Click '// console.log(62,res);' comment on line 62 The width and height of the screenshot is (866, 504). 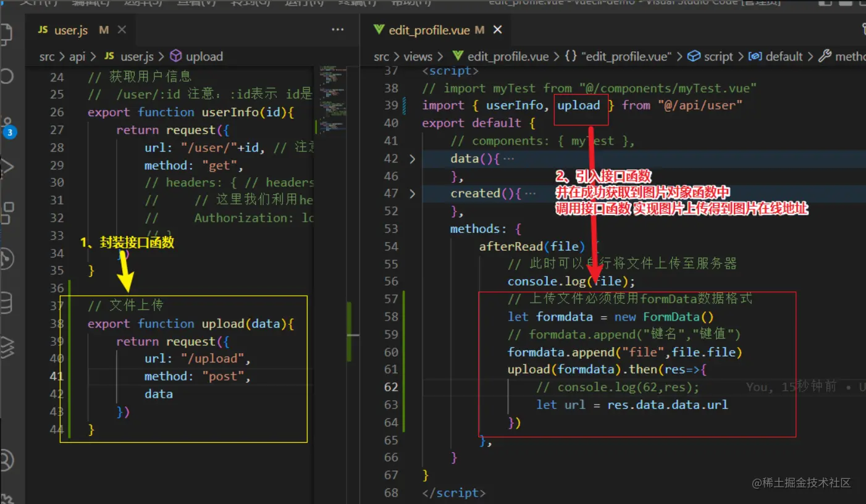pos(618,387)
